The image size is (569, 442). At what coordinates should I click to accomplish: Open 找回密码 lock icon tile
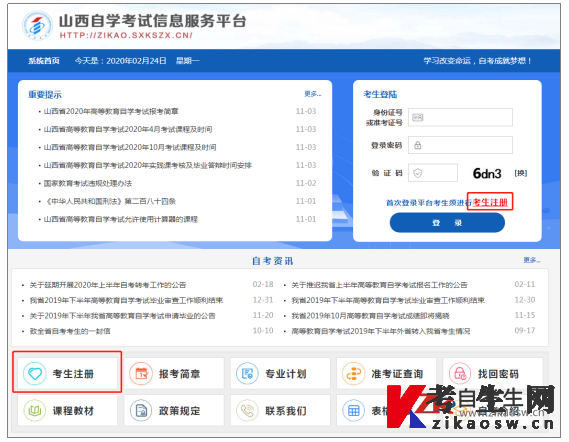[x=492, y=373]
